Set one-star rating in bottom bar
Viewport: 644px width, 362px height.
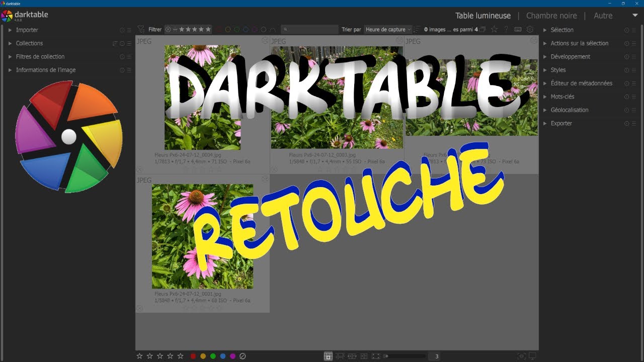tap(140, 356)
